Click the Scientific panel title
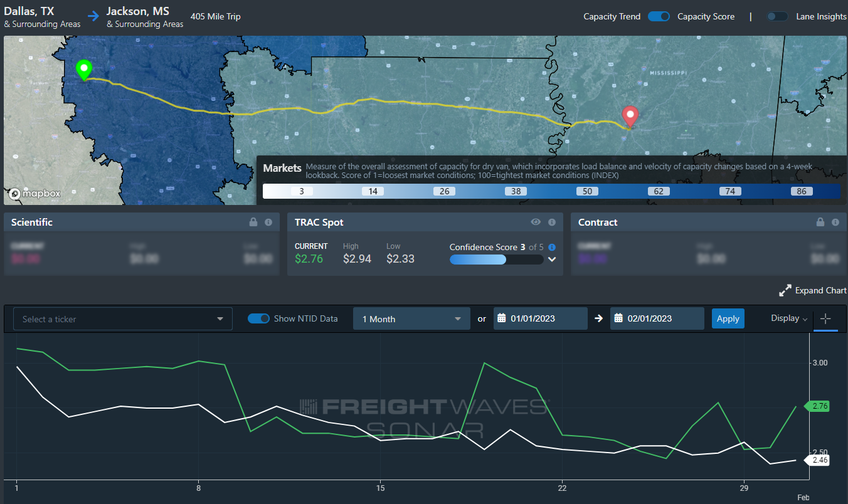Image resolution: width=848 pixels, height=504 pixels. click(32, 223)
